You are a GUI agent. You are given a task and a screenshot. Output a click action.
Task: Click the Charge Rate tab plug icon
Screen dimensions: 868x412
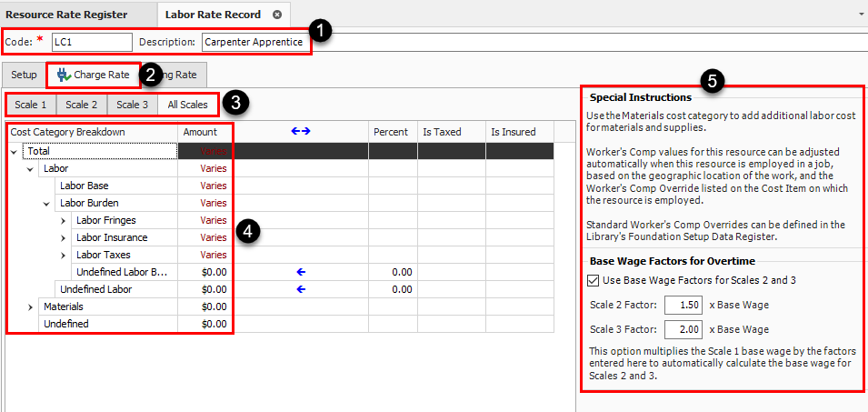tap(64, 75)
